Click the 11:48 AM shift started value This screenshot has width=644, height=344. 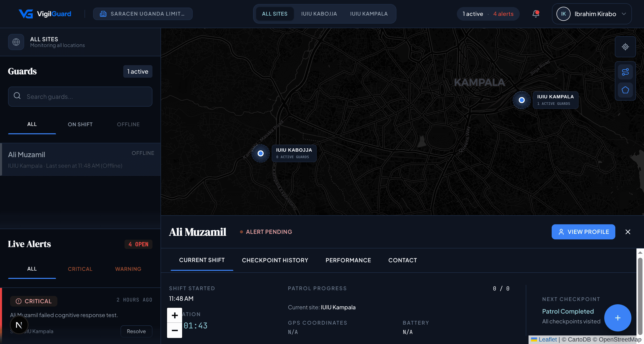181,298
